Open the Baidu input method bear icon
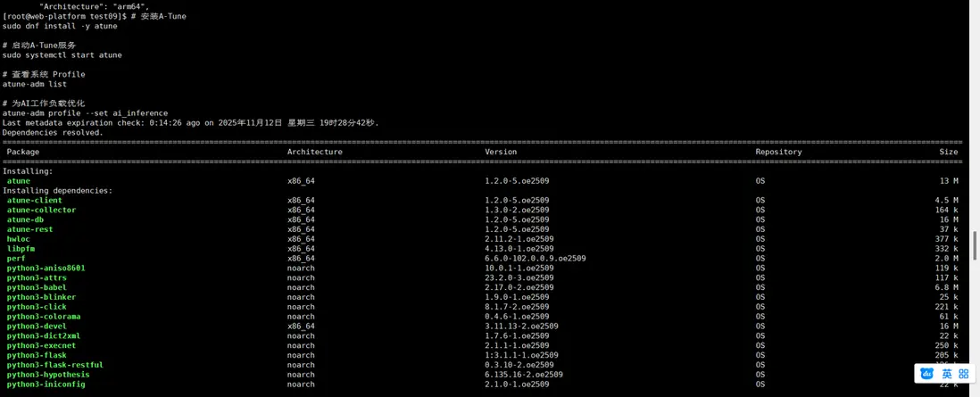The image size is (980, 397). [928, 374]
